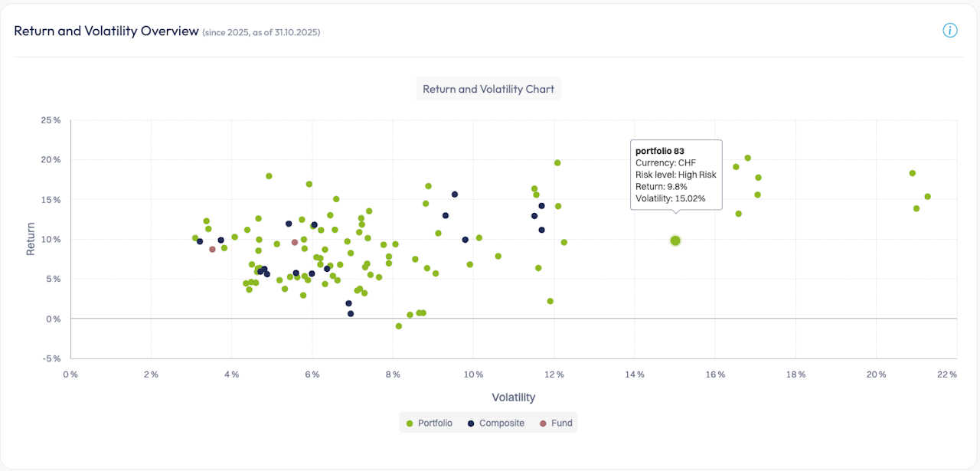Click the portfolio point with lowest volatility
Viewport: 980px width, 471px height.
pyautogui.click(x=195, y=238)
